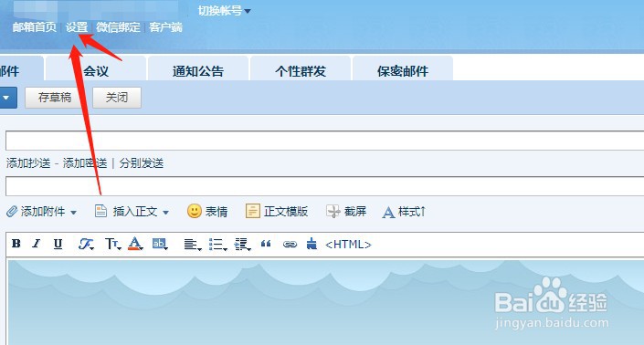644x345 pixels.
Task: Go to 邮箱首页 mailbox home
Action: pos(34,27)
